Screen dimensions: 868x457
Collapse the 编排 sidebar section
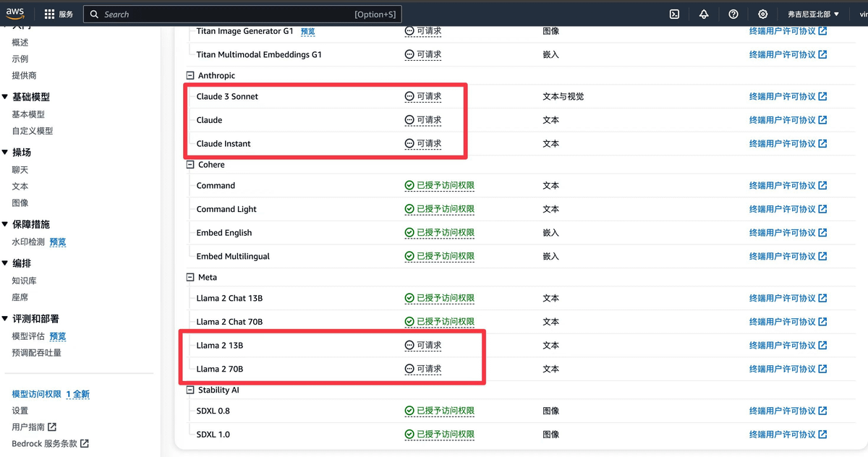tap(5, 263)
